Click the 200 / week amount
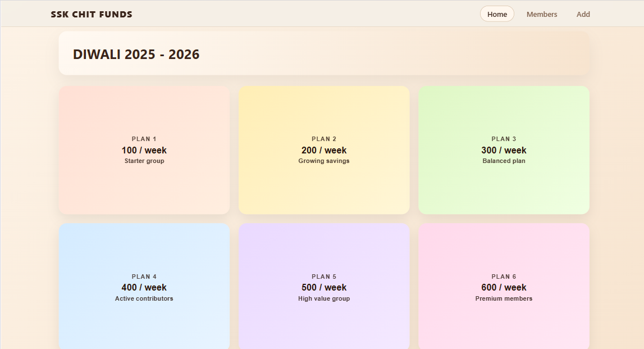Viewport: 644px width, 349px height. click(324, 150)
